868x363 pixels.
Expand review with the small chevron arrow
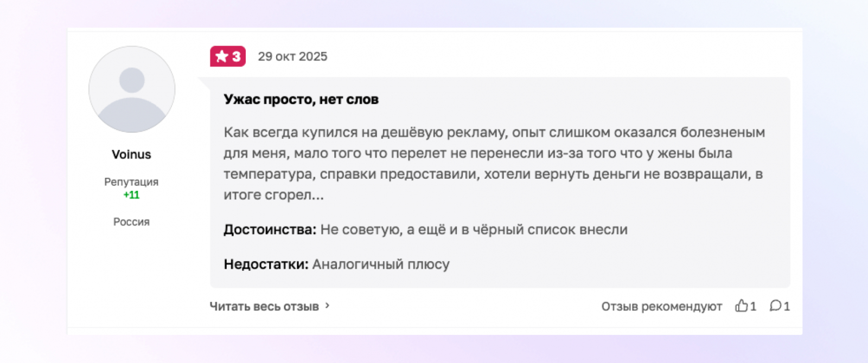click(x=327, y=306)
